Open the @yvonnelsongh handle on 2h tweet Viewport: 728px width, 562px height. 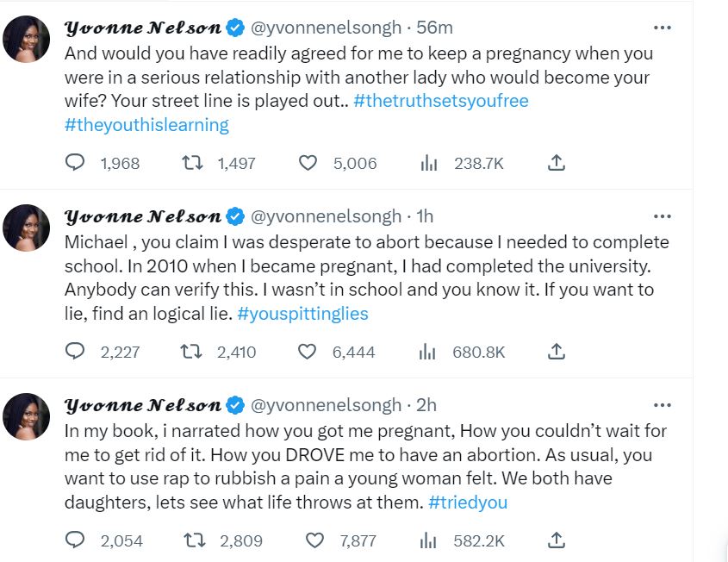tap(326, 405)
